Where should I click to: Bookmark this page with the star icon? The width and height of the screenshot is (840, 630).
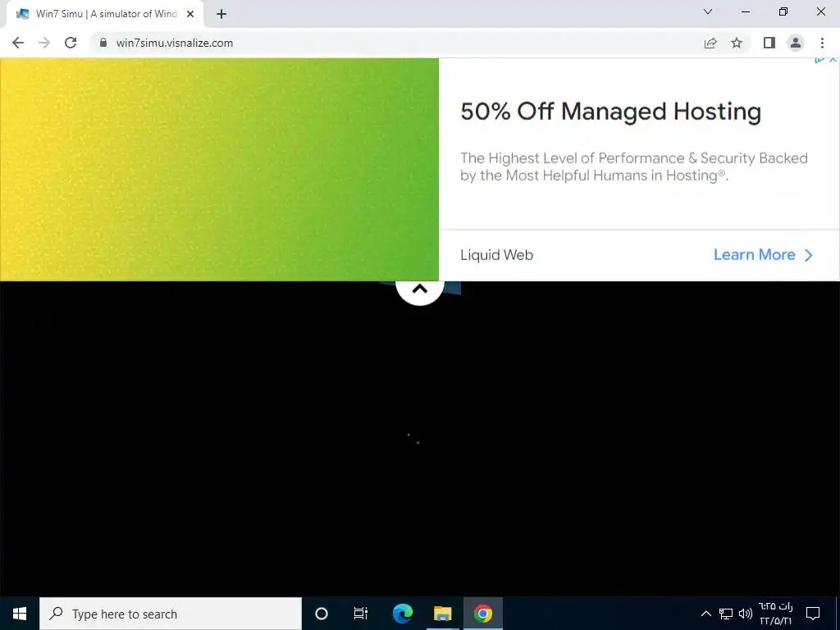pos(737,43)
